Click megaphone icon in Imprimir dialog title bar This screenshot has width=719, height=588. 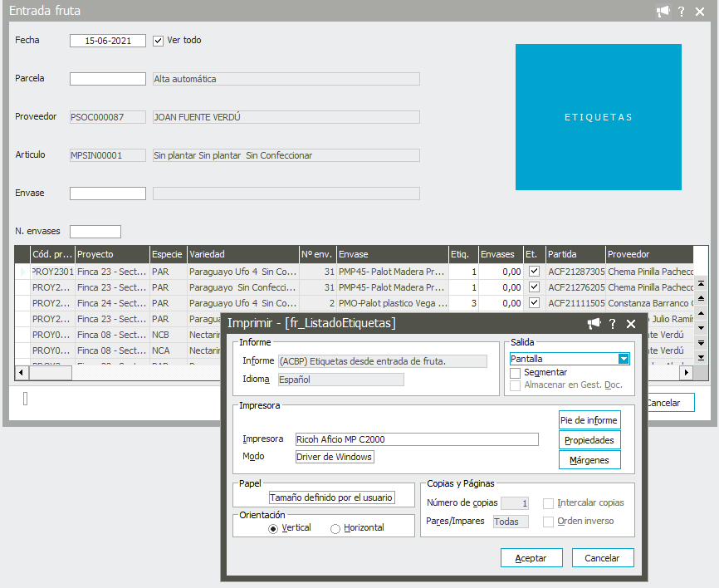click(x=594, y=324)
